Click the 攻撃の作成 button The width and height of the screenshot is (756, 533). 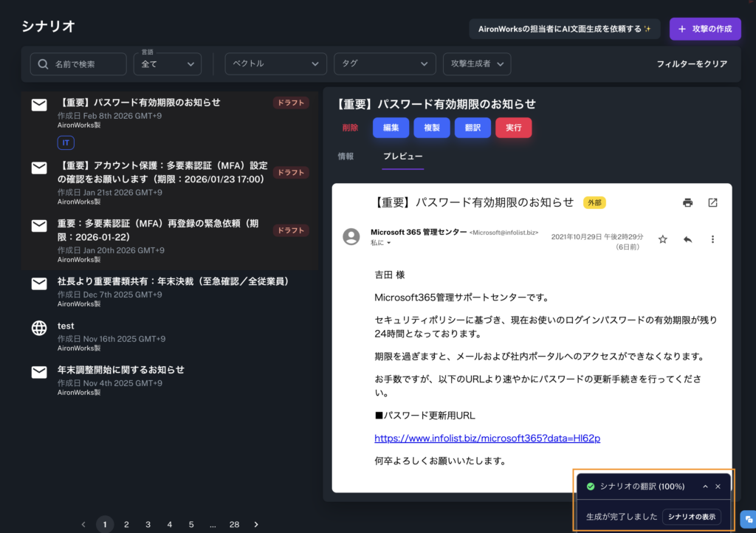(x=704, y=29)
